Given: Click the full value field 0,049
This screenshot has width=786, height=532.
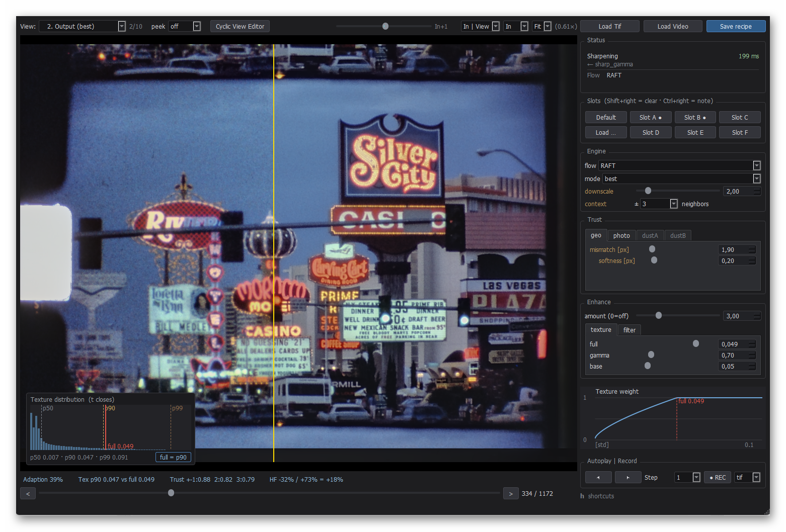Looking at the screenshot, I should tap(738, 344).
